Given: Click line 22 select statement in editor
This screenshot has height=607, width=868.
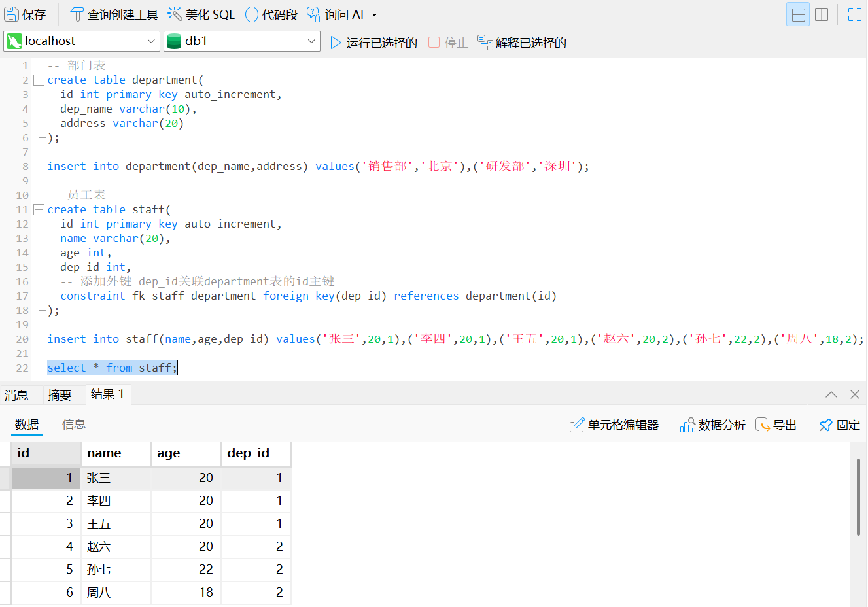Looking at the screenshot, I should tap(112, 368).
